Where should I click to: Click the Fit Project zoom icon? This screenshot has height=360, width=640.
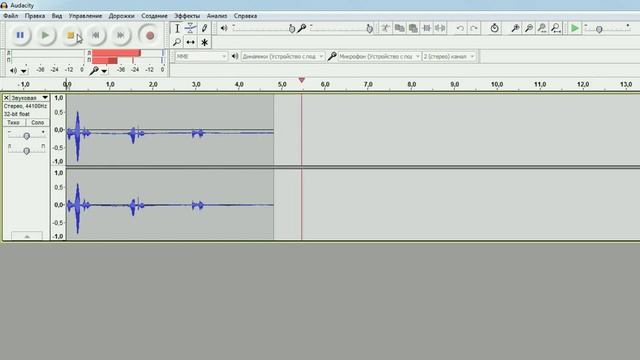(556, 28)
